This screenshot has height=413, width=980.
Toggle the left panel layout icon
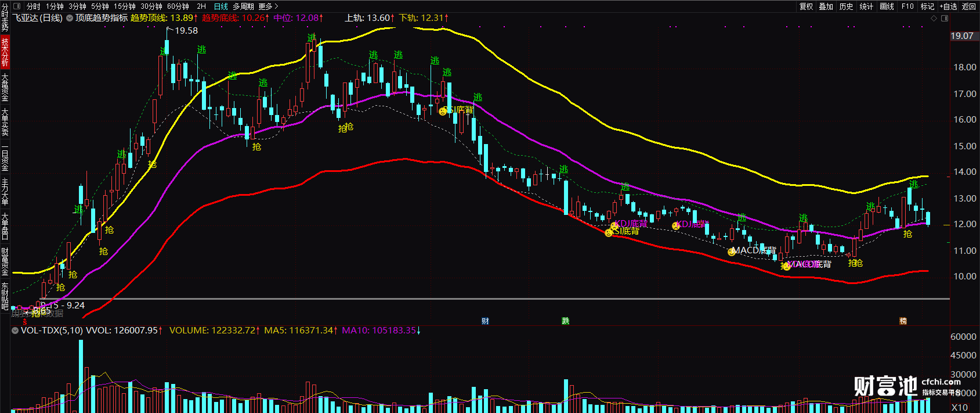16,6
